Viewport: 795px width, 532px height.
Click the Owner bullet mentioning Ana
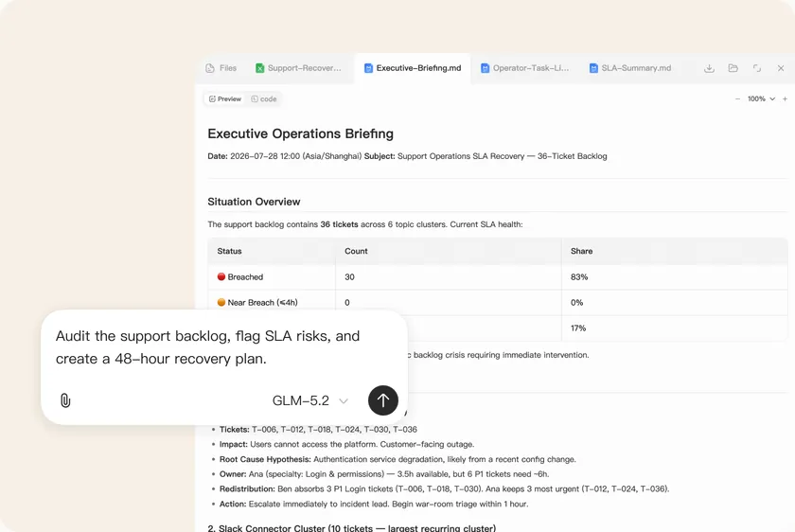coord(384,474)
